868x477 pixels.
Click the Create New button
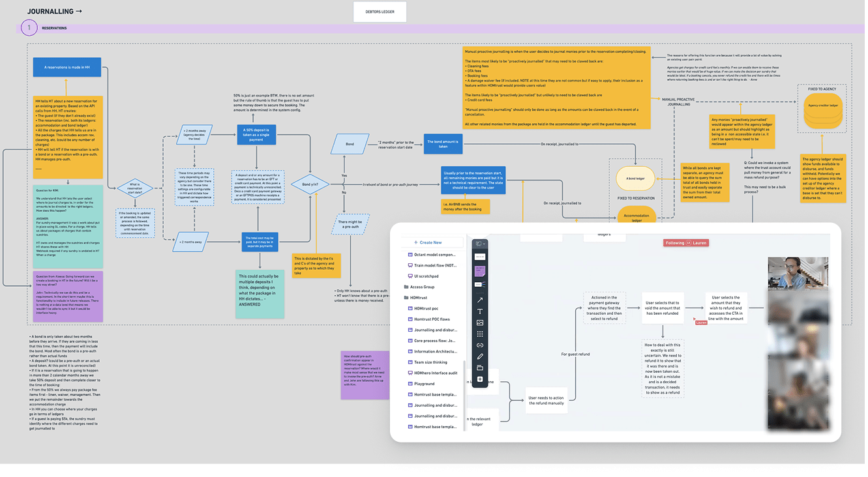(428, 243)
